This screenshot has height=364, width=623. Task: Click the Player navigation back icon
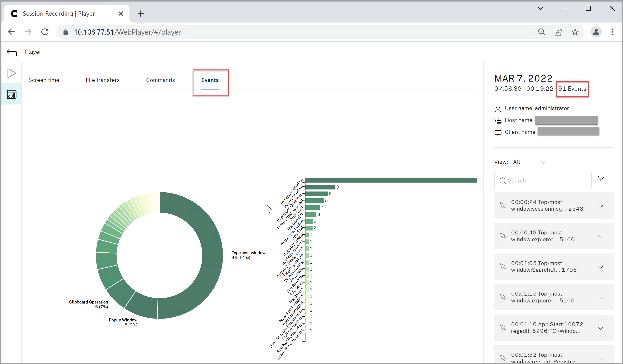coord(12,52)
